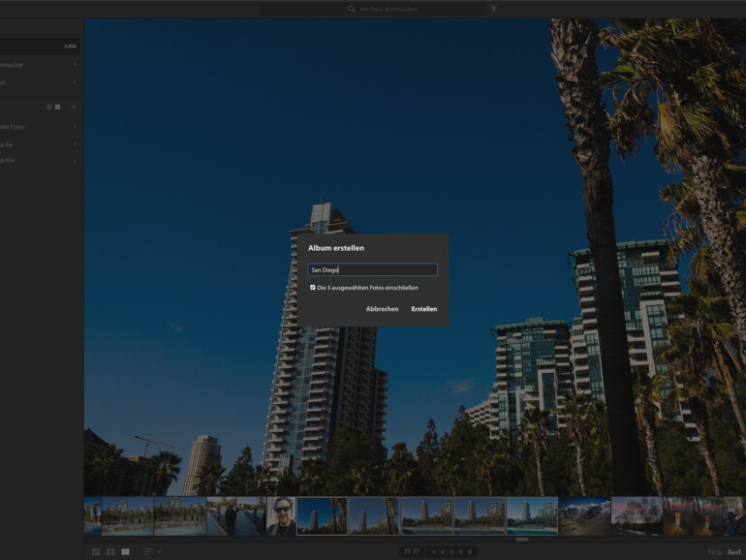Flag photo as rejected
This screenshot has width=746, height=560.
(x=417, y=551)
